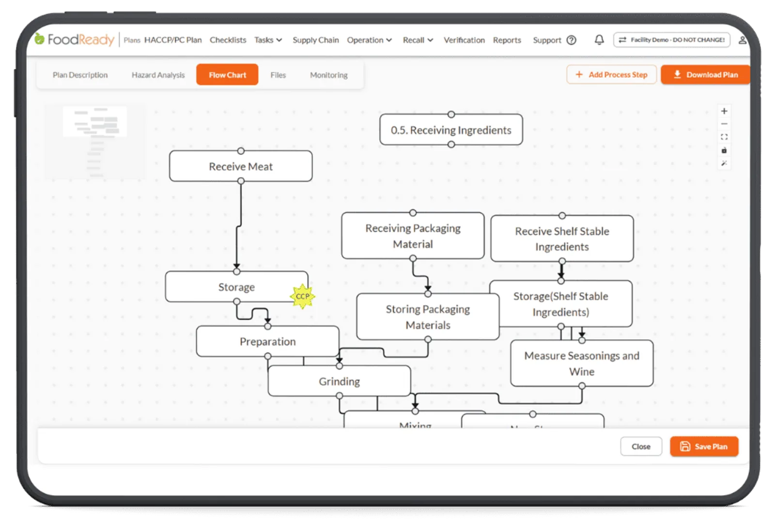This screenshot has height=532, width=775.
Task: Click the Close button
Action: point(641,446)
